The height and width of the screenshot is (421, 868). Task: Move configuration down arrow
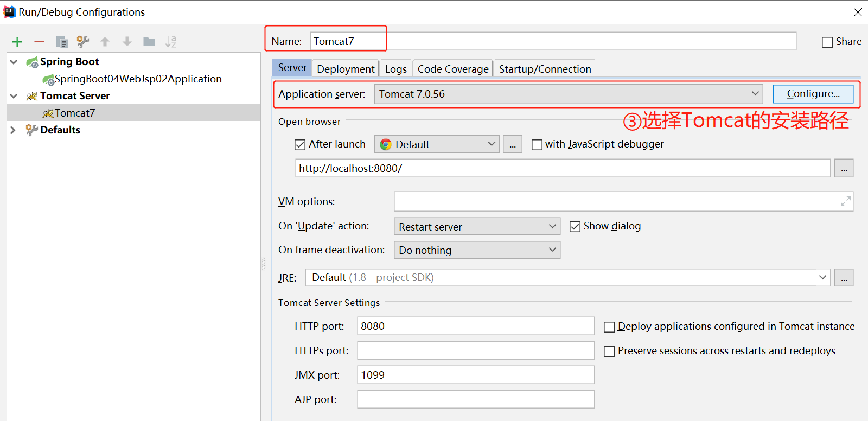(x=127, y=42)
